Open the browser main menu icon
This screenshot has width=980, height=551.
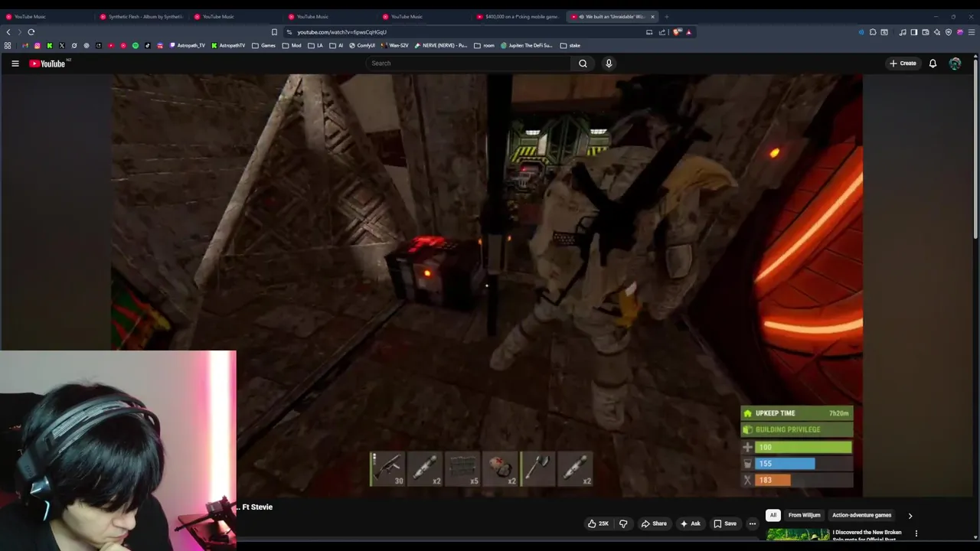coord(972,32)
